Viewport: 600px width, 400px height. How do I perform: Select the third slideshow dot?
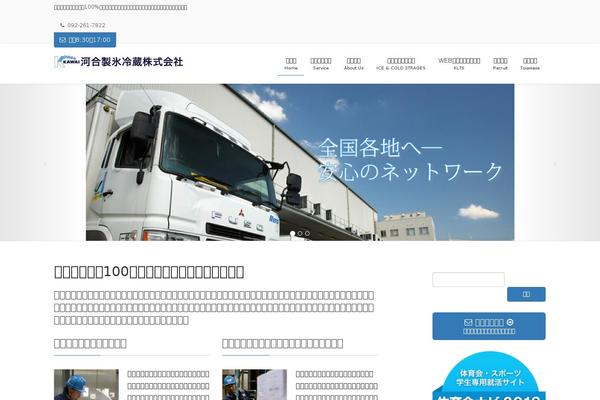coord(307,233)
